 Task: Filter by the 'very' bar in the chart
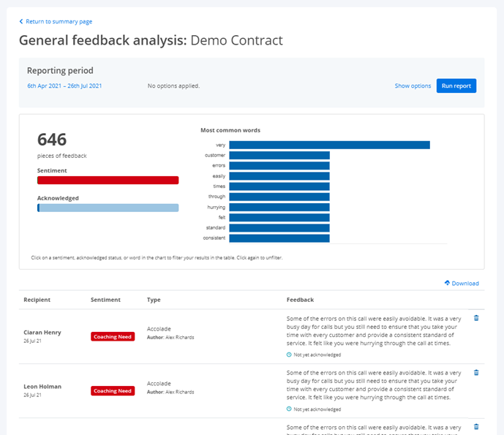pos(329,145)
